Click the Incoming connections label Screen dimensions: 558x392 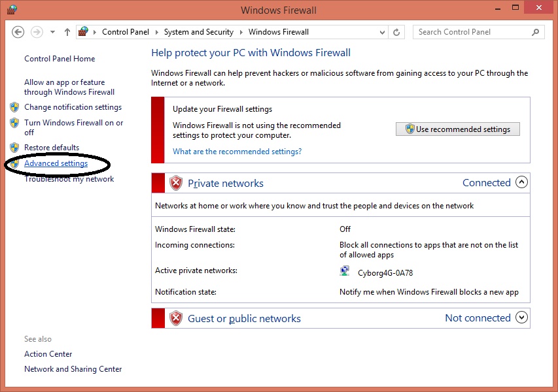pyautogui.click(x=195, y=245)
